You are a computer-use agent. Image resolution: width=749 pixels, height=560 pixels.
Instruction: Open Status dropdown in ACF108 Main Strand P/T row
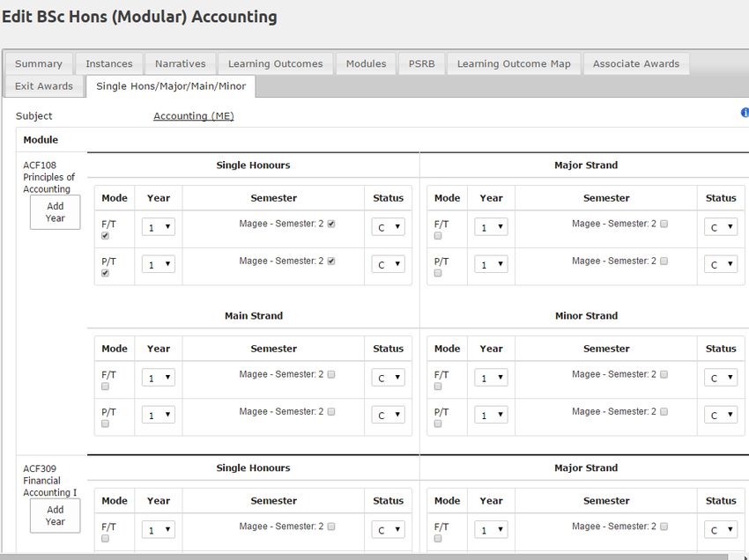389,415
